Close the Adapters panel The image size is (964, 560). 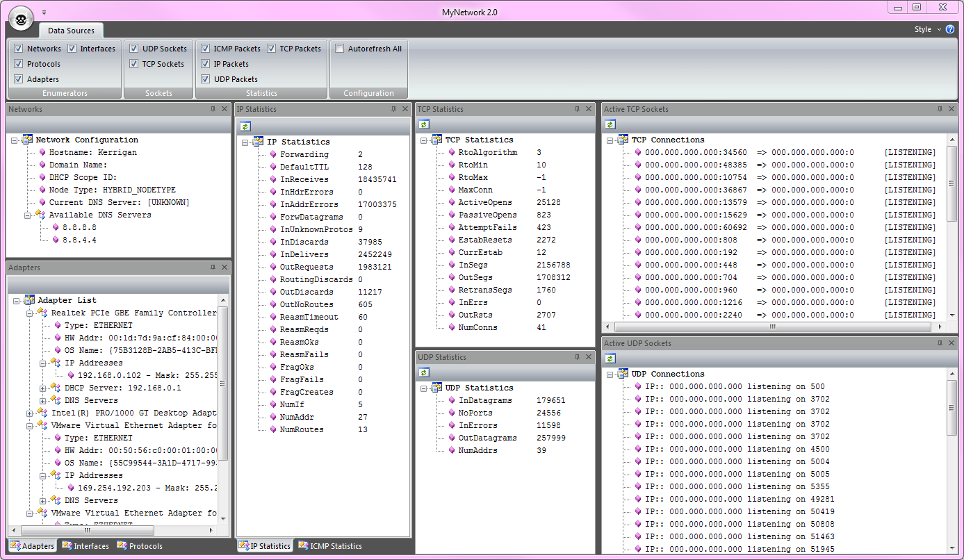(224, 267)
